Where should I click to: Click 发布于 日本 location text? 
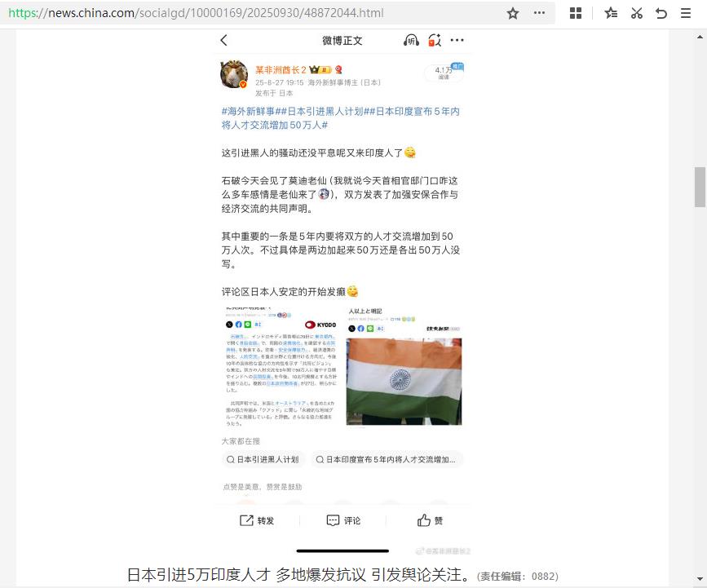(274, 93)
